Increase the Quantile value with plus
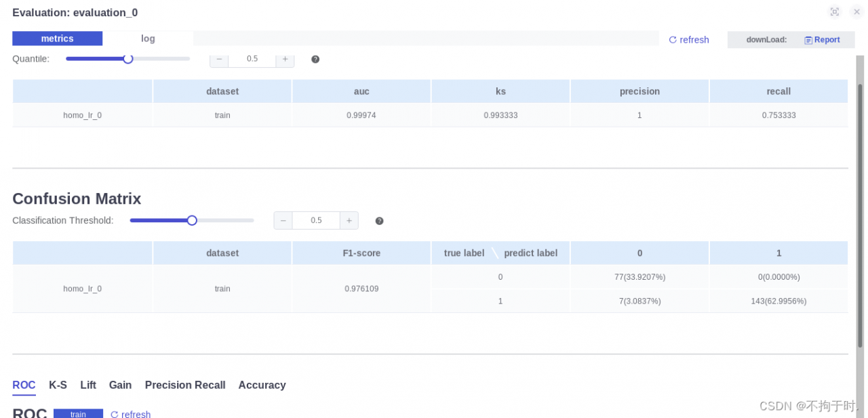 (285, 59)
